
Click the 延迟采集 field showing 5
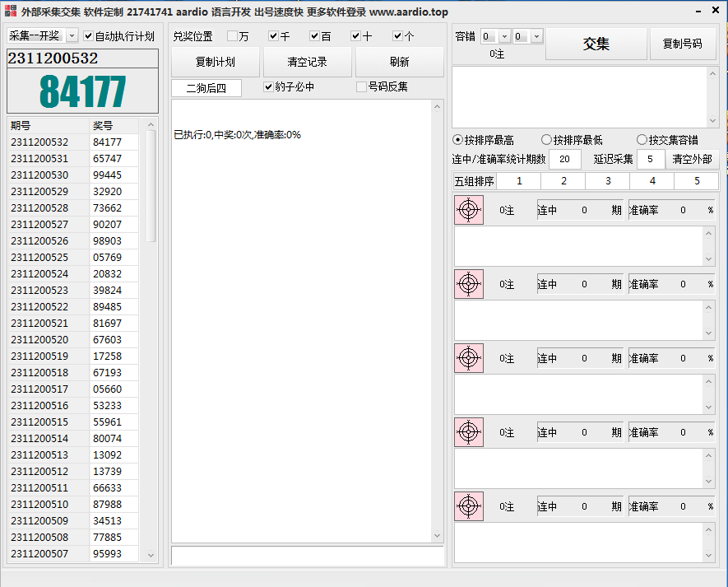pos(650,159)
